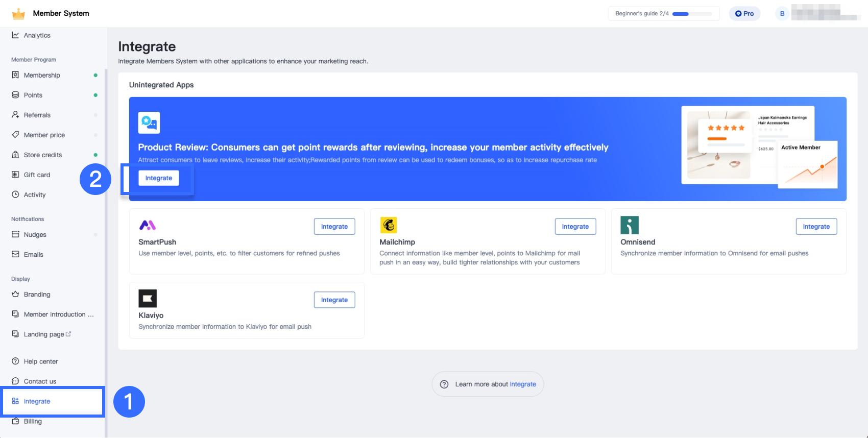Click the Mailchimp app name
This screenshot has height=438, width=868.
click(x=397, y=242)
